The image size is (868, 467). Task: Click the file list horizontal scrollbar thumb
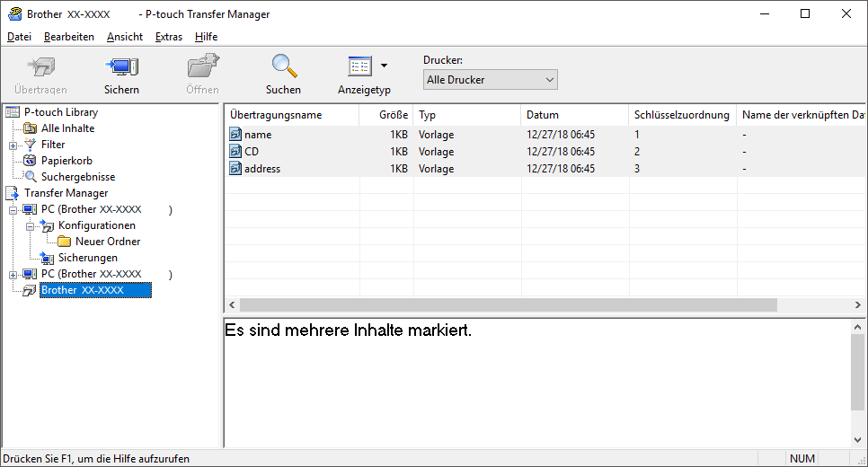click(509, 304)
